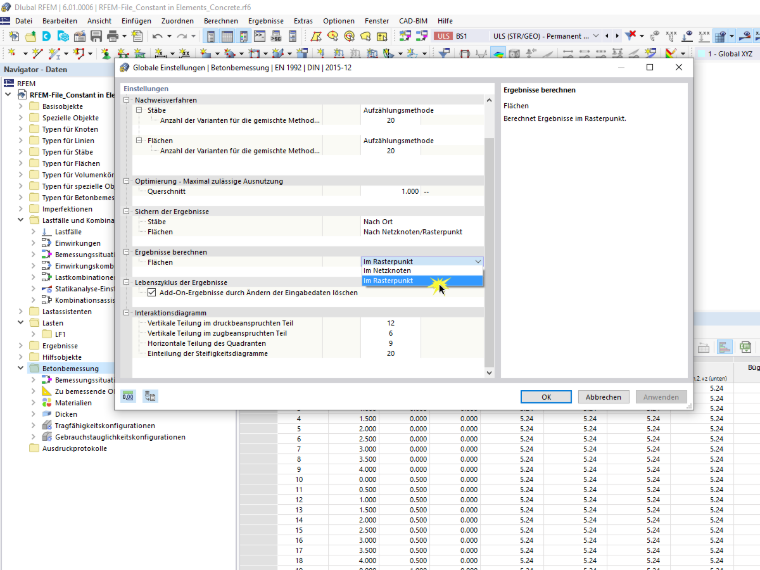Click Flächen value Nach Netzknoten/Rasterpunkt

pos(412,232)
